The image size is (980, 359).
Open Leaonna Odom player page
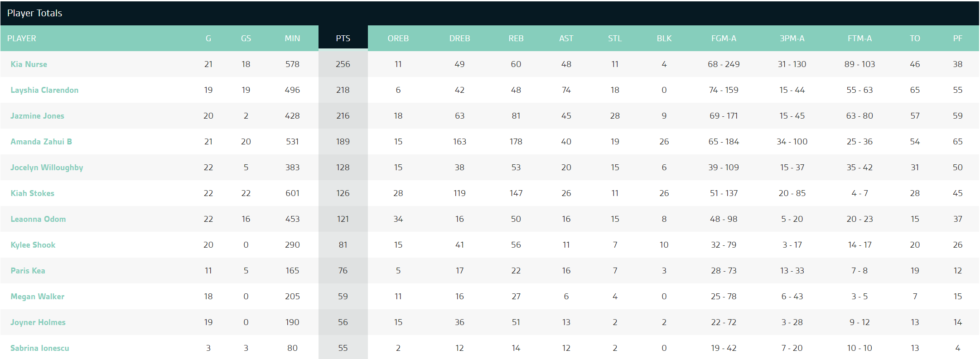click(38, 219)
